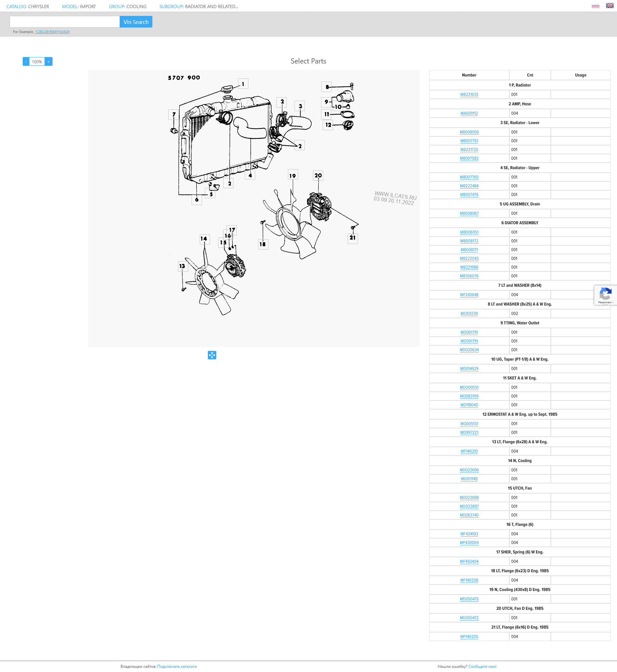Select callout 7 on radiator diagram
617x672 pixels.
(x=173, y=114)
